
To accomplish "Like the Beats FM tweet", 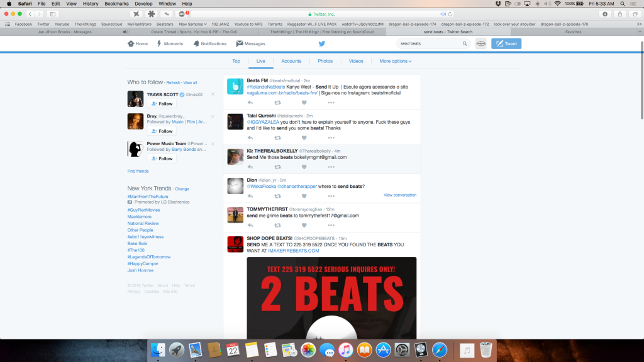I will pos(304,102).
